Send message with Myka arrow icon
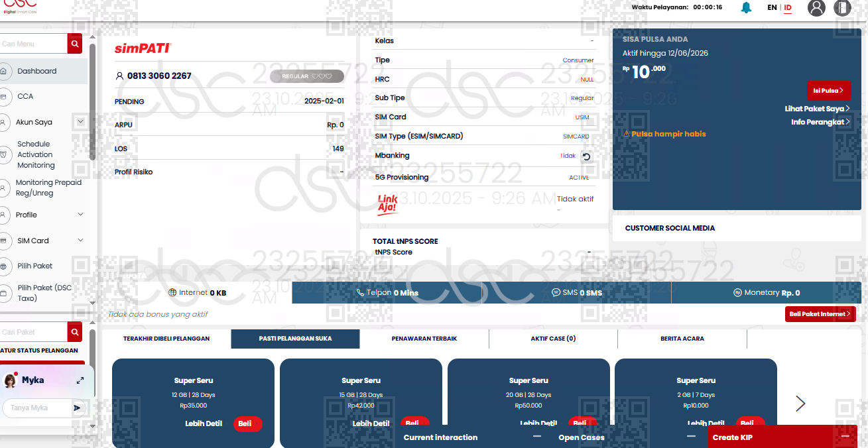The width and height of the screenshot is (868, 448). (77, 408)
